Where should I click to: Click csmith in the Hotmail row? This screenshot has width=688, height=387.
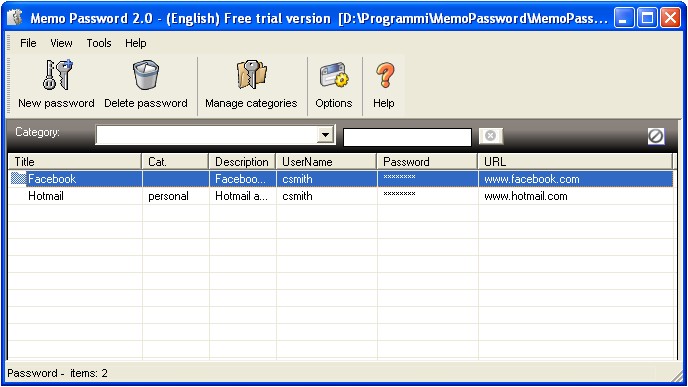(297, 196)
